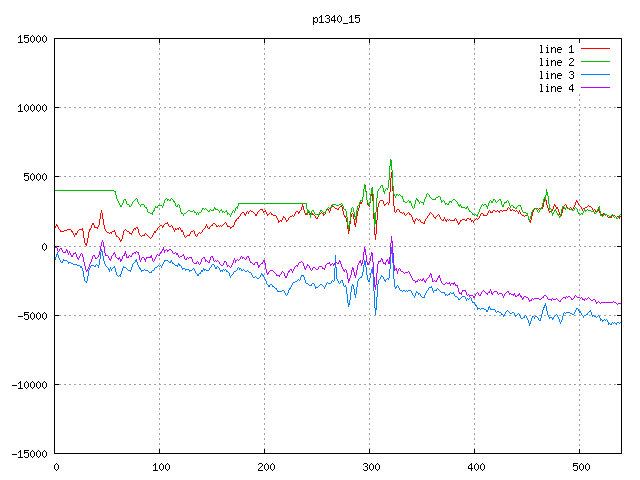Click the 300 x-axis tick label
This screenshot has height=480, width=640.
370,467
